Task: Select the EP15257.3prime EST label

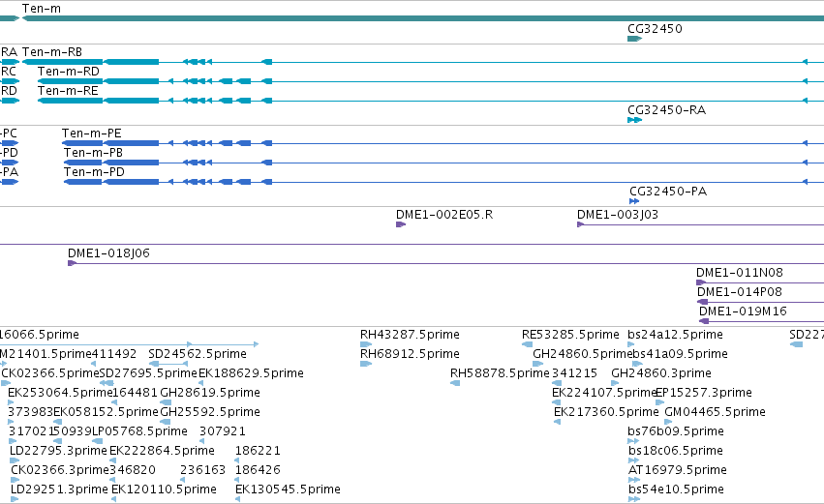Action: [704, 393]
